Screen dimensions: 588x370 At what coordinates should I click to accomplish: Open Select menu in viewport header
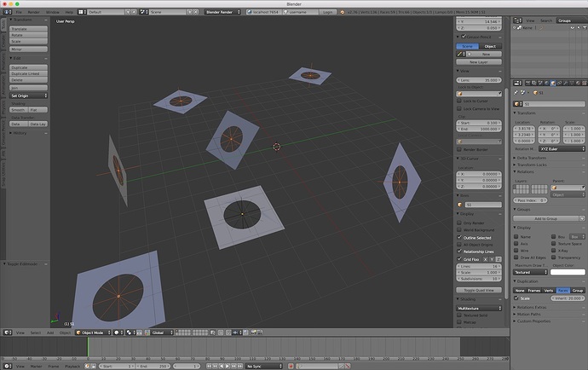tap(36, 332)
